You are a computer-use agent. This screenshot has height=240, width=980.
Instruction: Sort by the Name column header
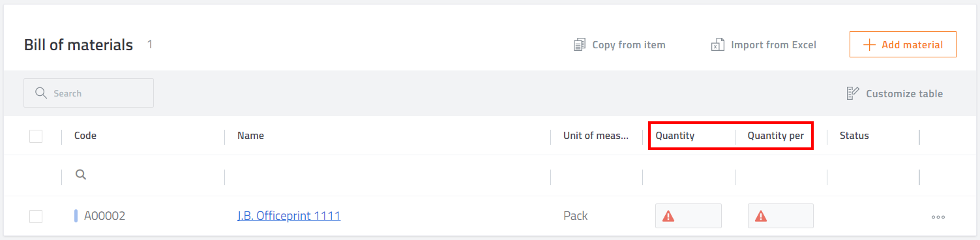click(250, 136)
